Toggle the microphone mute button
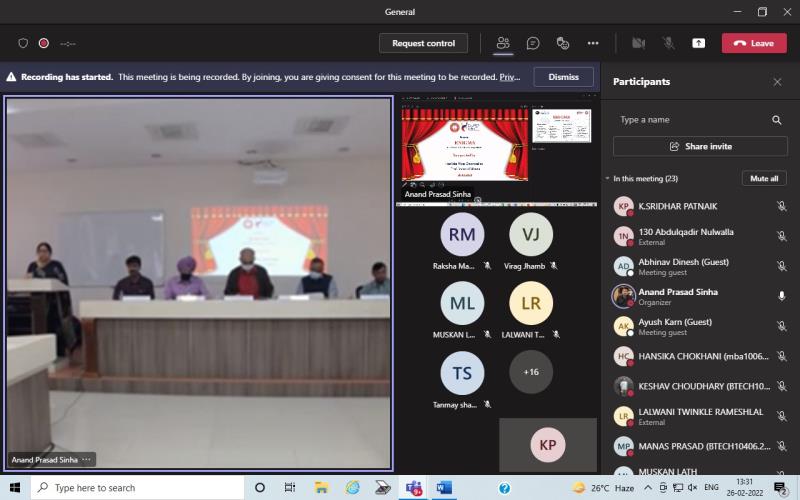 point(668,43)
